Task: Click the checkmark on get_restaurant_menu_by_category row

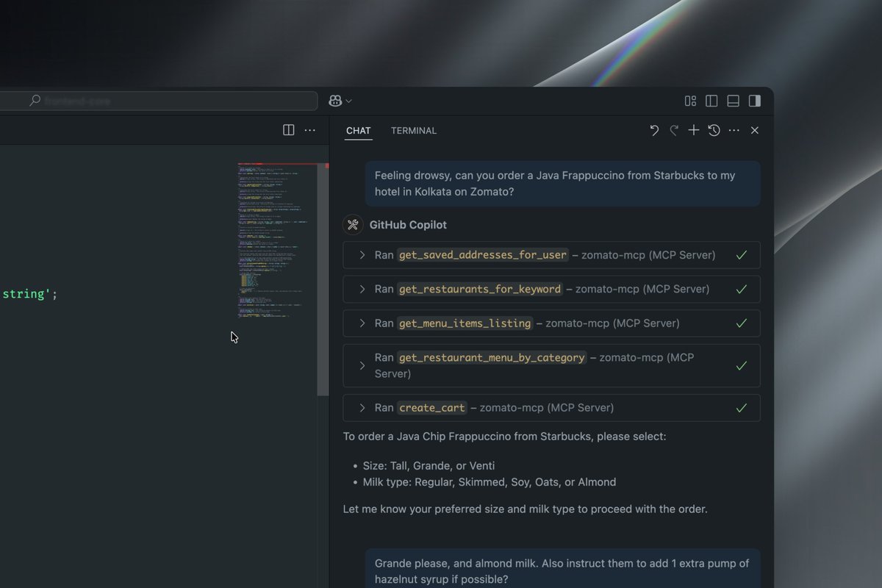Action: [742, 365]
